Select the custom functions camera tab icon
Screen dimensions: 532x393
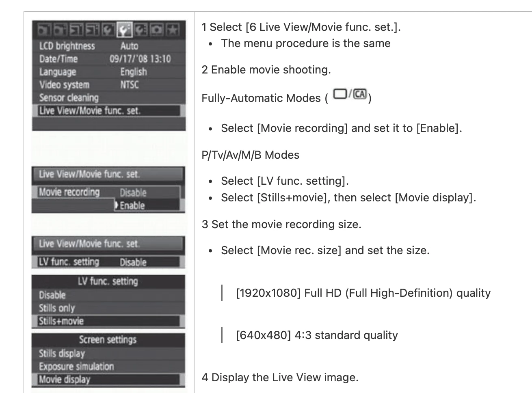tap(157, 30)
